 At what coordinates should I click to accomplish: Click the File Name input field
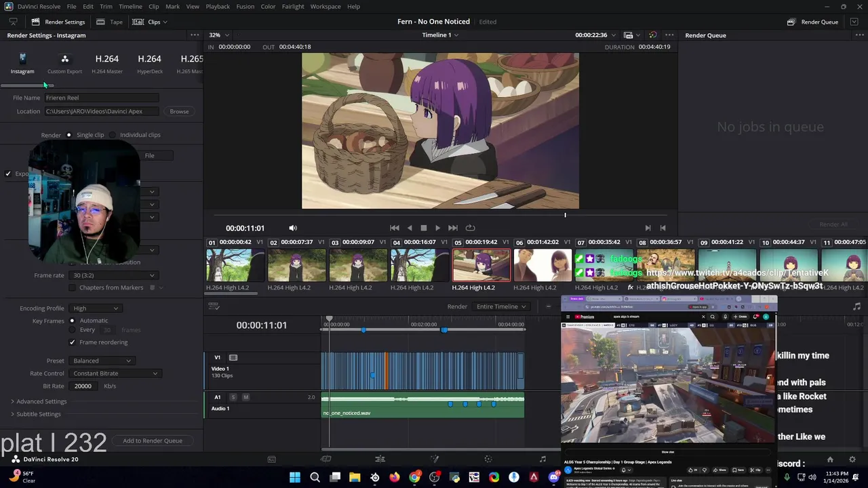click(x=102, y=98)
